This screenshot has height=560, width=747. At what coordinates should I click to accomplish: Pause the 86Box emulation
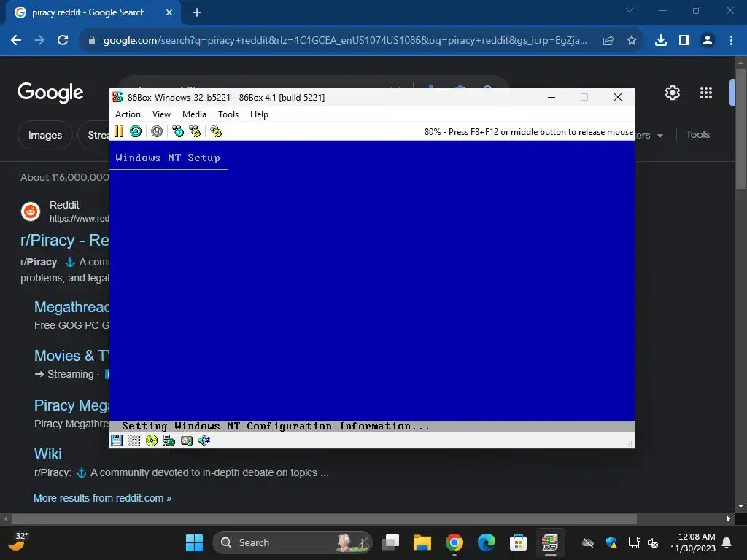tap(119, 131)
